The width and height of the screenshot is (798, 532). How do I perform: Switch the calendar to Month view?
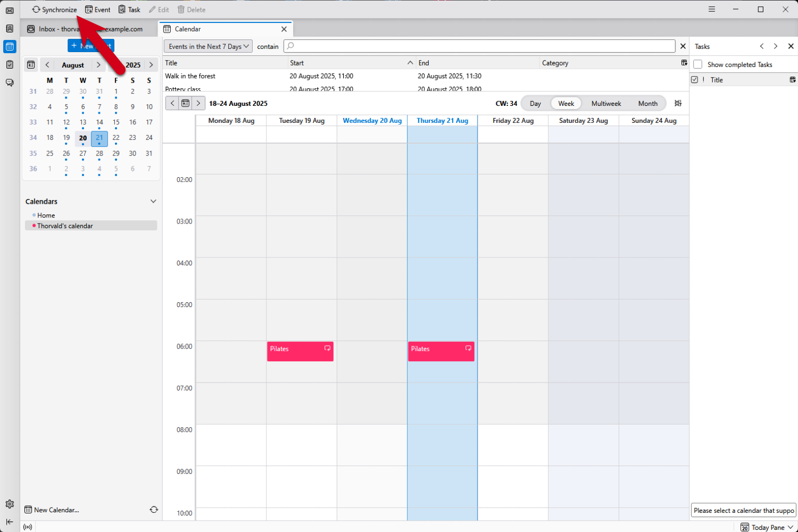(647, 103)
